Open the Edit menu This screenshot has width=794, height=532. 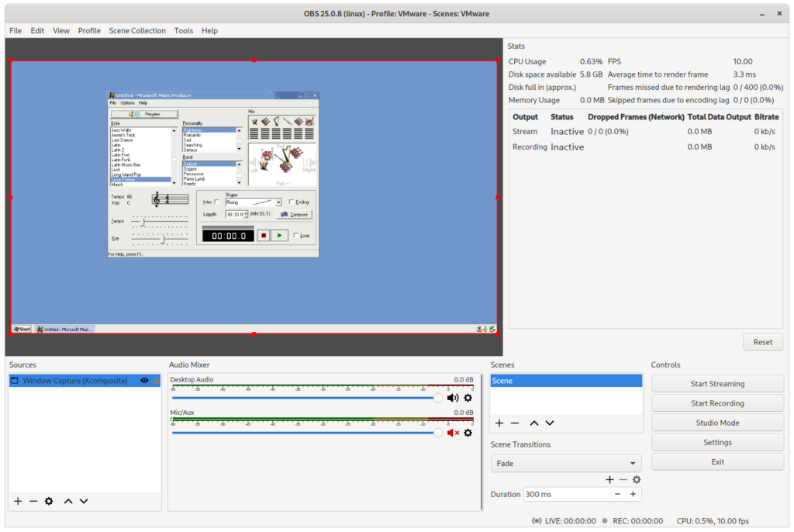click(37, 30)
